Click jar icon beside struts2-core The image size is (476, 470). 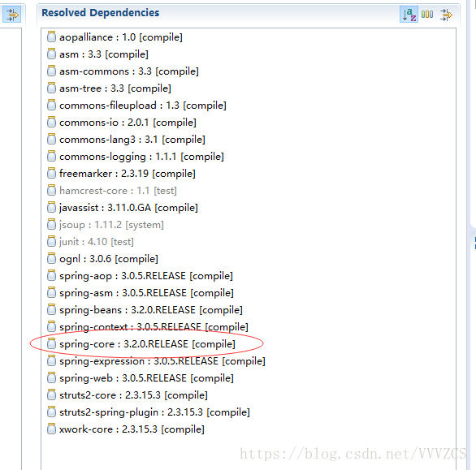click(x=52, y=395)
